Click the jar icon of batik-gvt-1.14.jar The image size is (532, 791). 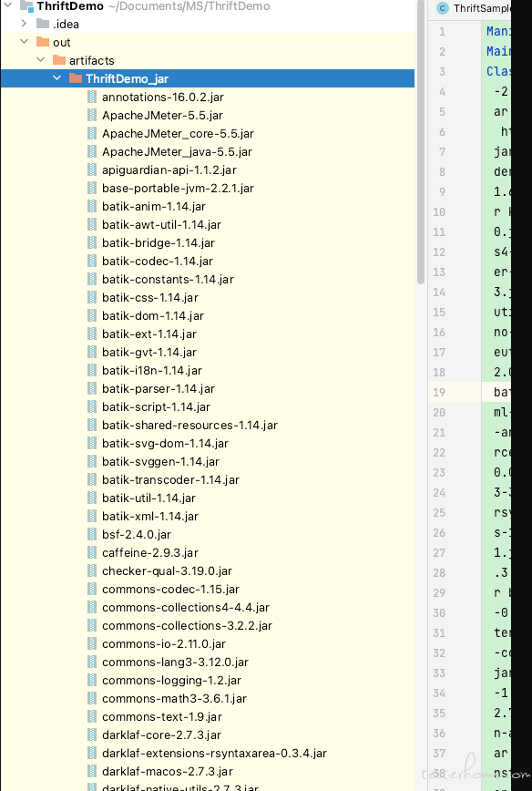[x=92, y=352]
